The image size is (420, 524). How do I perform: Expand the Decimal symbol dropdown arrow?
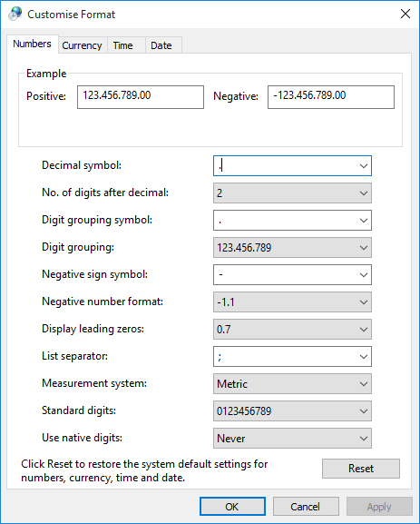coord(363,166)
